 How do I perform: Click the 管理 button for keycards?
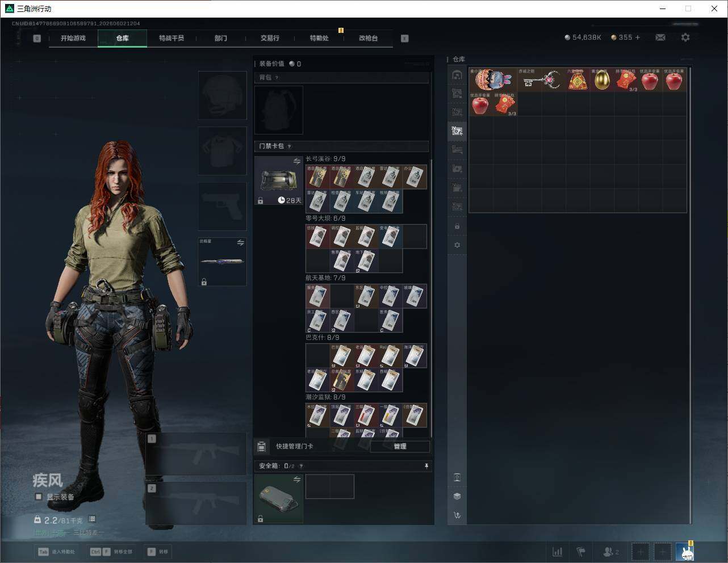[400, 447]
